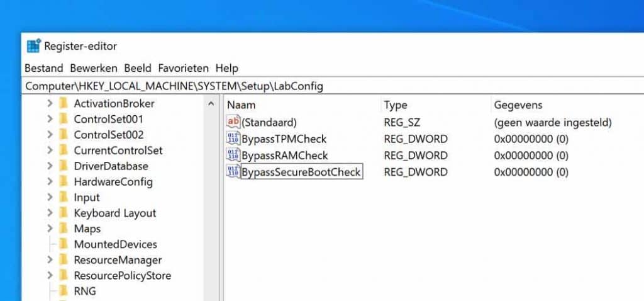
Task: Expand the ActivationBroker key
Action: click(50, 104)
